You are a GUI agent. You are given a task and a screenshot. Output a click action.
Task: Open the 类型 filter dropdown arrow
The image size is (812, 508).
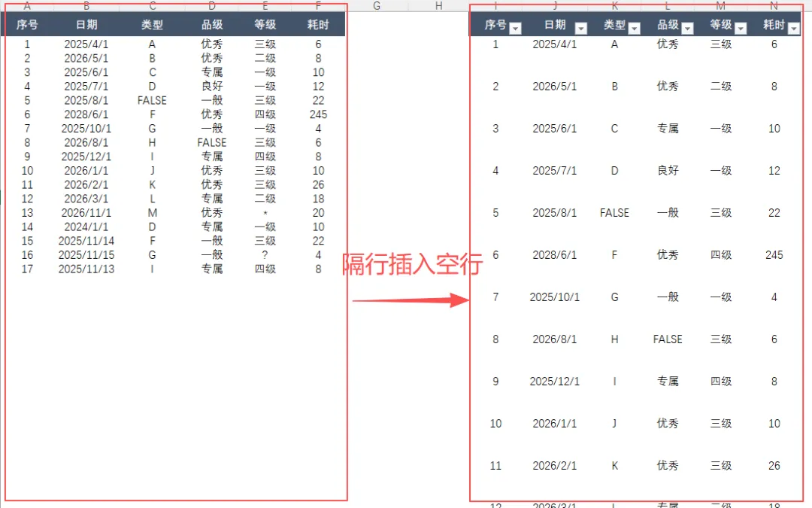635,29
